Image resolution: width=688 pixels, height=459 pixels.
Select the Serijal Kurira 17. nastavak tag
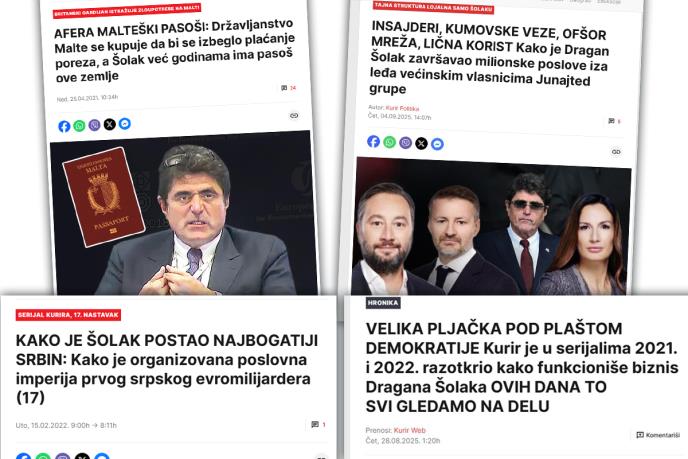(x=68, y=315)
